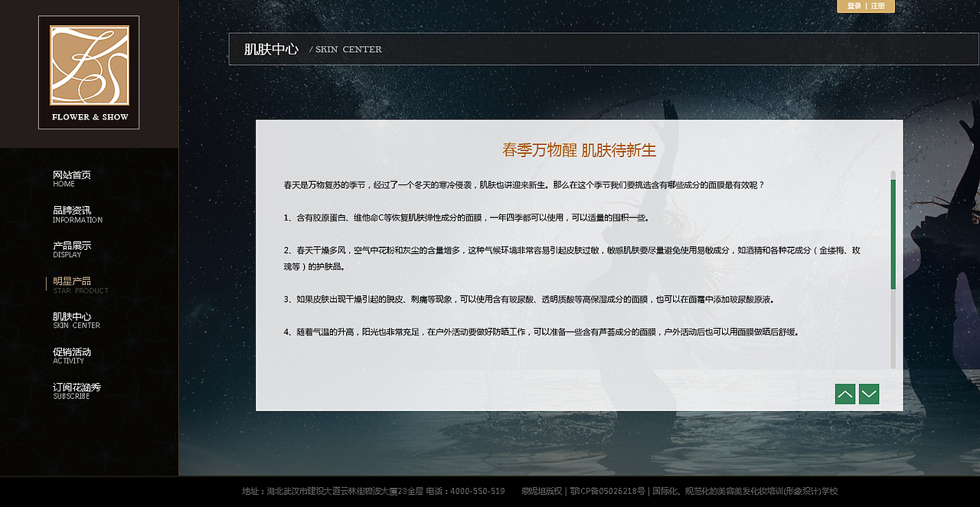Click paragraph 4 about 芦荟 sun care
Screen dimensions: 980x507
click(x=541, y=332)
